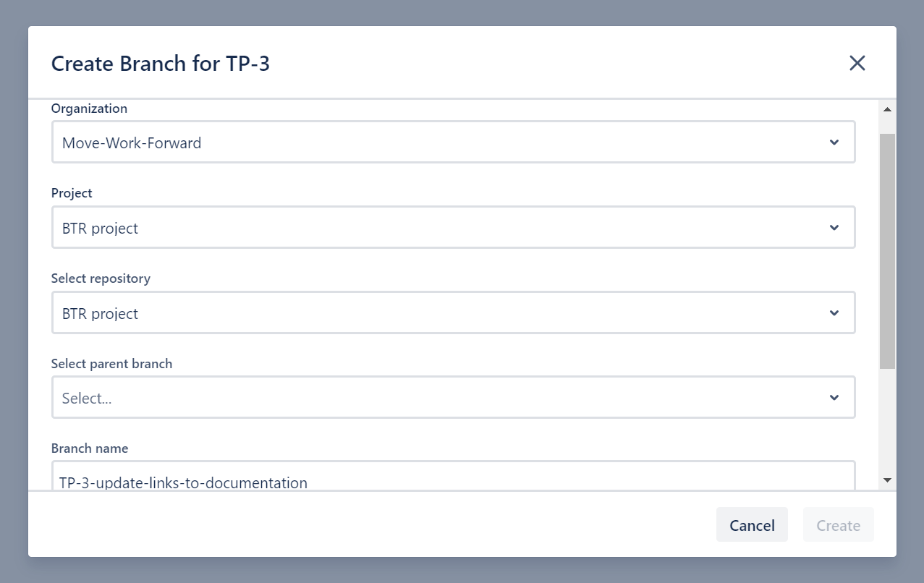Click the chevron on the Organization field
The image size is (924, 583).
click(x=834, y=142)
